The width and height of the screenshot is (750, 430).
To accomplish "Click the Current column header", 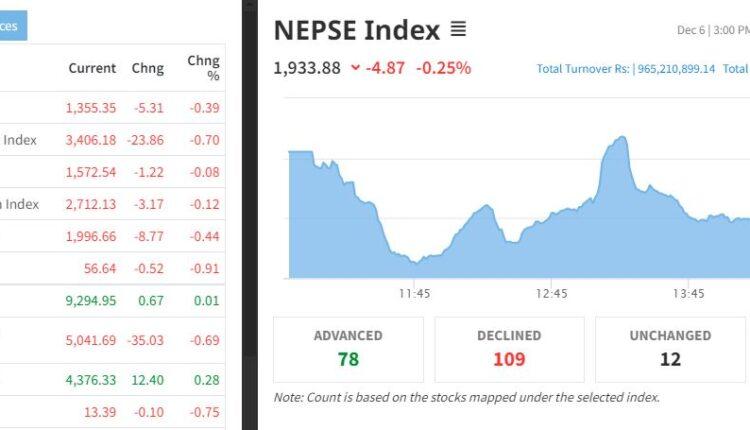I will (x=92, y=68).
